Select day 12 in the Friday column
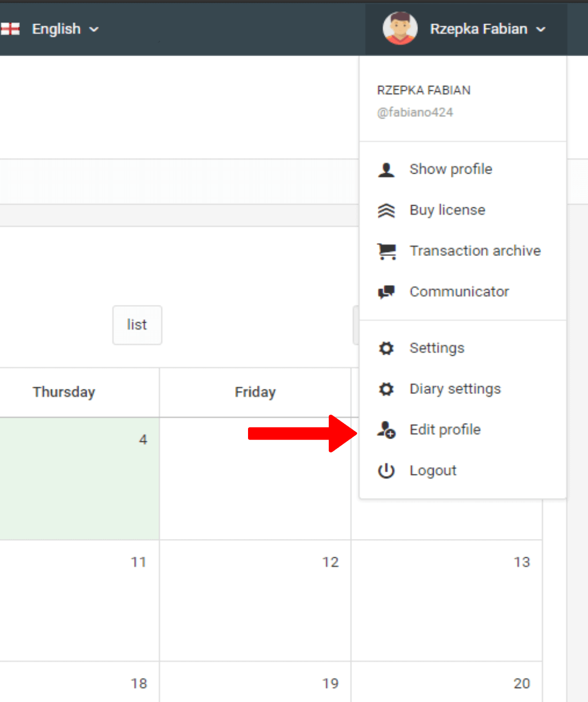588x702 pixels. coord(255,600)
